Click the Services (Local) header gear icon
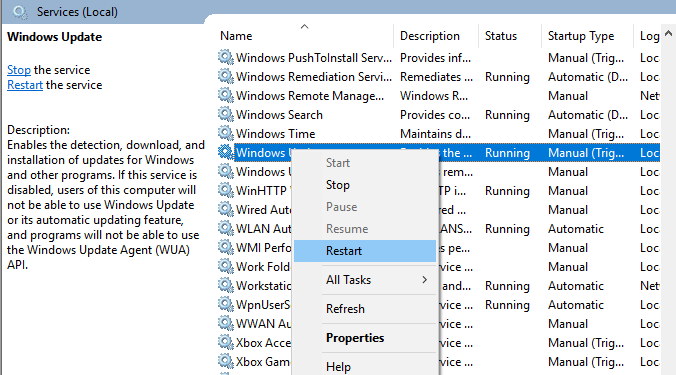 tap(20, 12)
